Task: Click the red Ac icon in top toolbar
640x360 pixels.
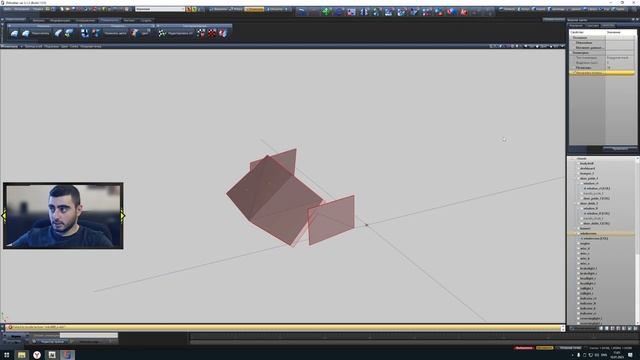Action: pos(464,12)
